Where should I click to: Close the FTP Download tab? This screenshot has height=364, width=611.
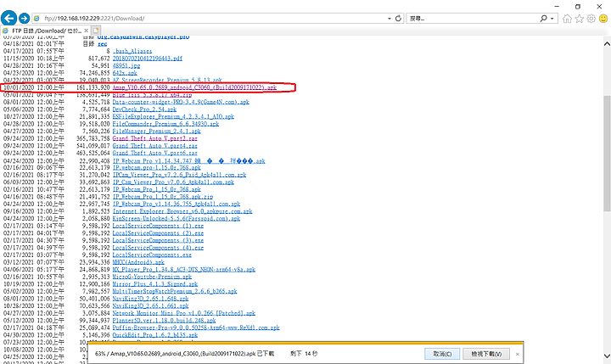pos(86,31)
